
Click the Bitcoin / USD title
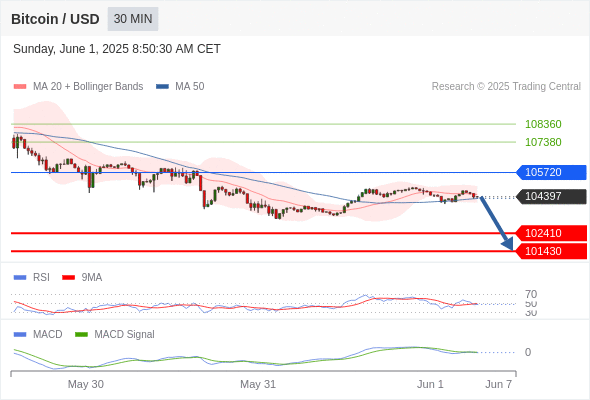coord(55,19)
